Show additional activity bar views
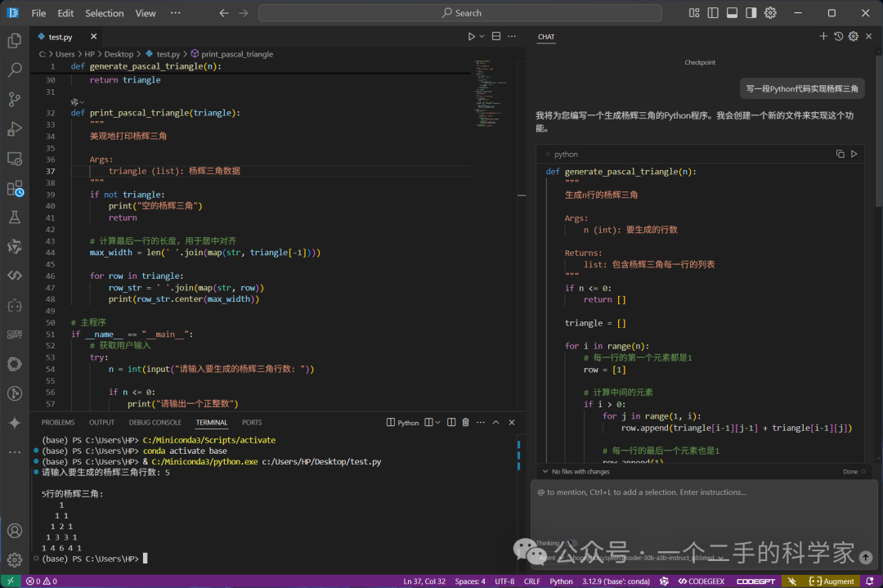 tap(15, 452)
